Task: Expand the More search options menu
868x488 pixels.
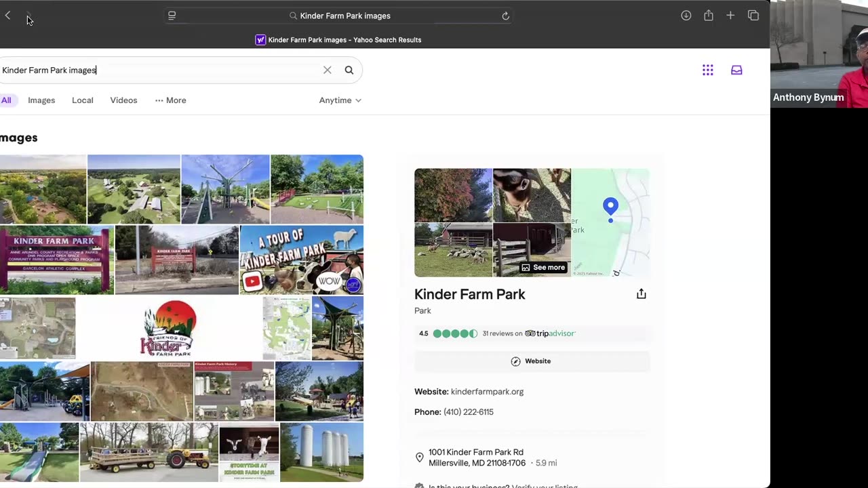Action: (170, 100)
